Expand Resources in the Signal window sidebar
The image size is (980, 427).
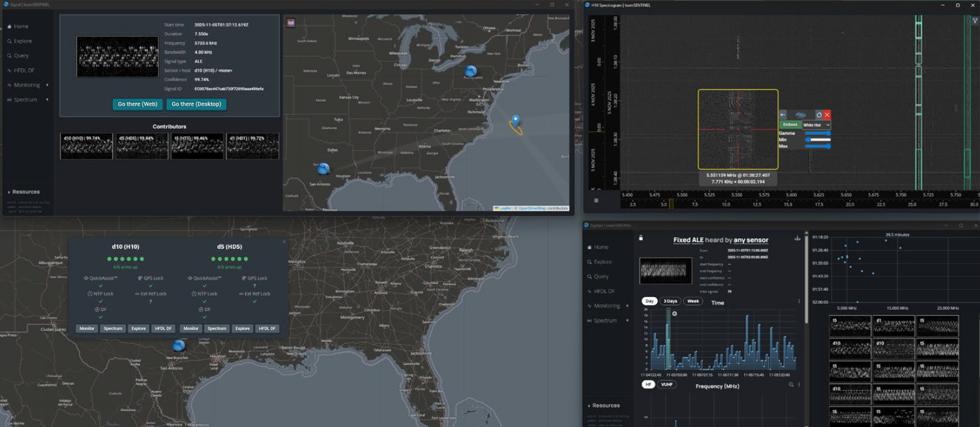pos(24,192)
